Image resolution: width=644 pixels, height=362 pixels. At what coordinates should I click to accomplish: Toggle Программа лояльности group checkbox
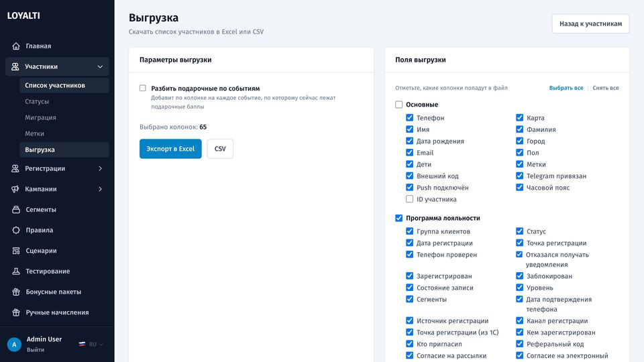398,218
